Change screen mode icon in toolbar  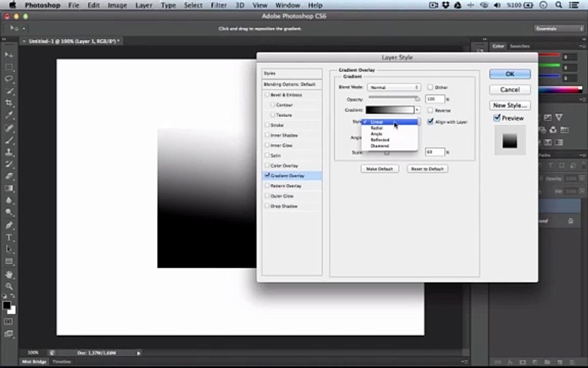click(x=8, y=333)
